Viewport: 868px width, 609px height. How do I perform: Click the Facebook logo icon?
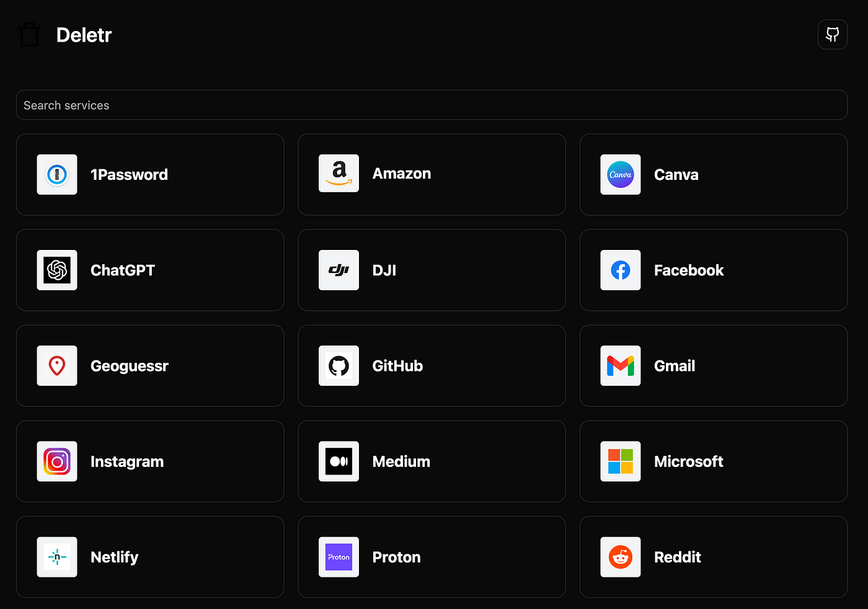tap(621, 270)
